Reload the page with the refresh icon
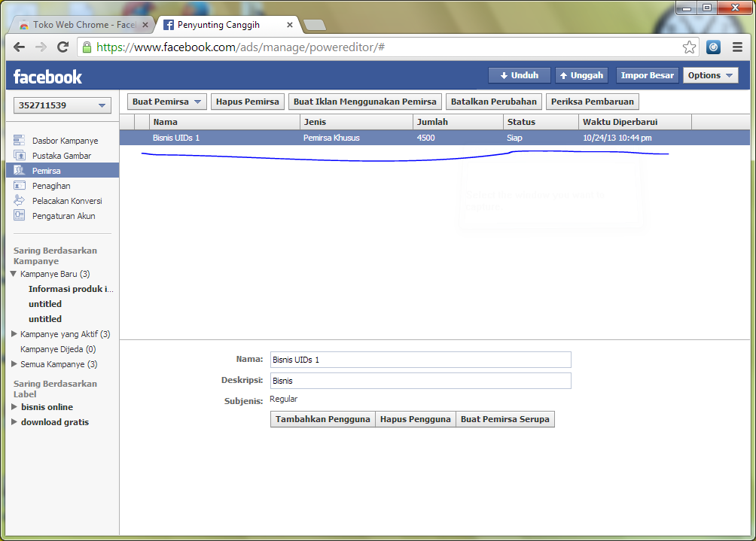 coord(62,47)
